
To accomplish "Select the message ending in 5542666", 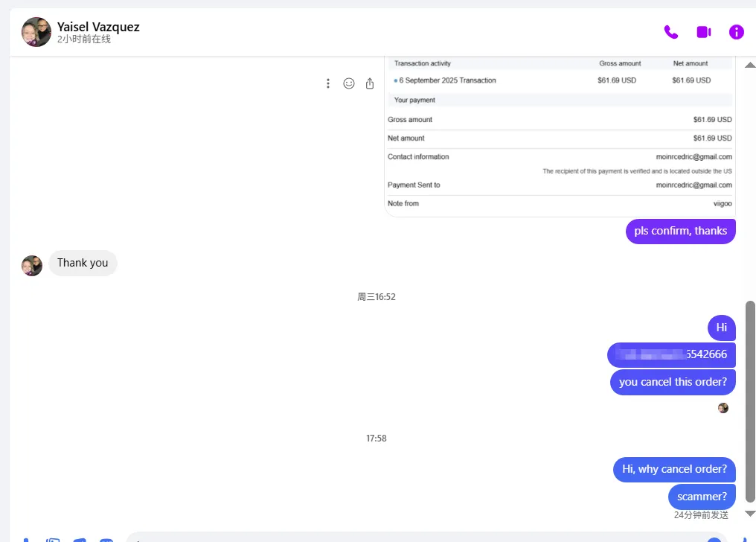I will tap(671, 354).
